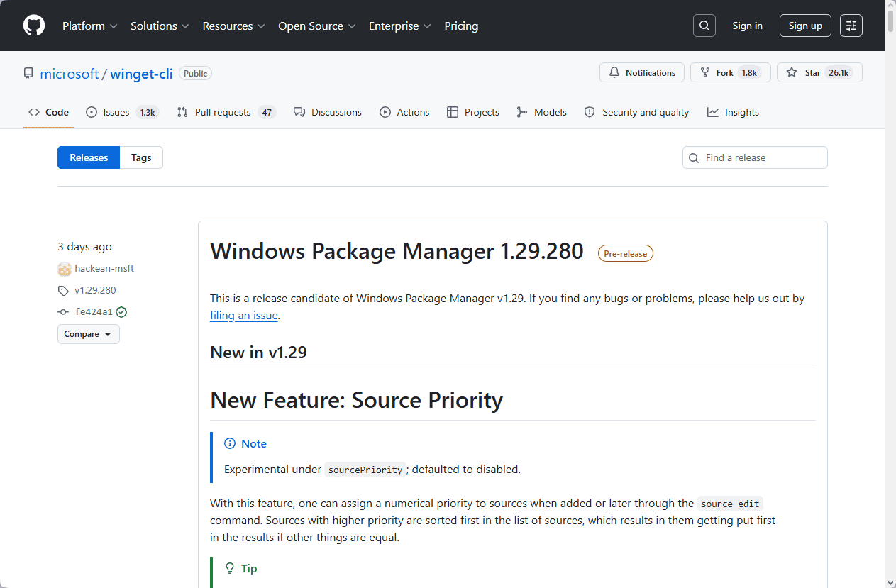
Task: Open the Models tab
Action: [541, 112]
